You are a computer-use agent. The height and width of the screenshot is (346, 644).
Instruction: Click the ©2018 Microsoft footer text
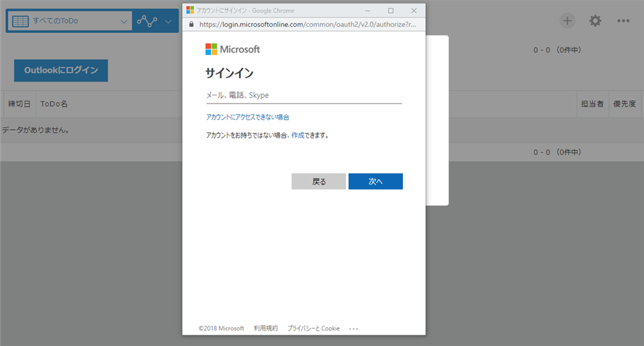coord(222,329)
